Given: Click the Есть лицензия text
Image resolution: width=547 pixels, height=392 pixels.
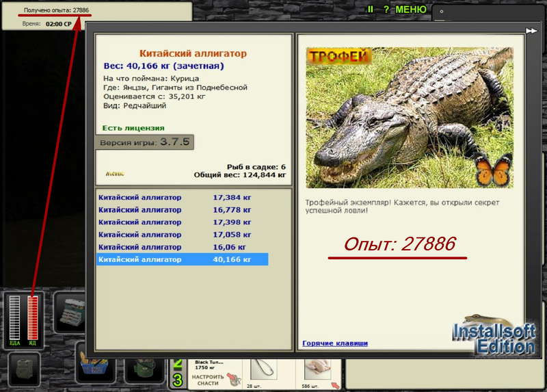Looking at the screenshot, I should click(133, 128).
